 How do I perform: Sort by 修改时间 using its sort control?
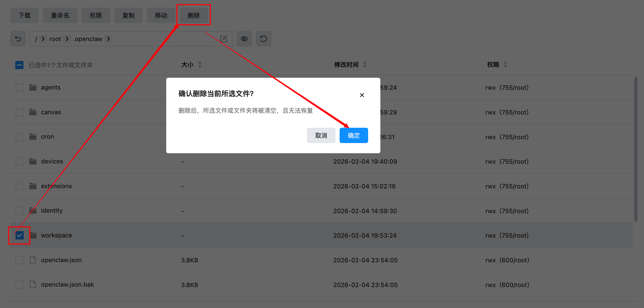point(365,65)
